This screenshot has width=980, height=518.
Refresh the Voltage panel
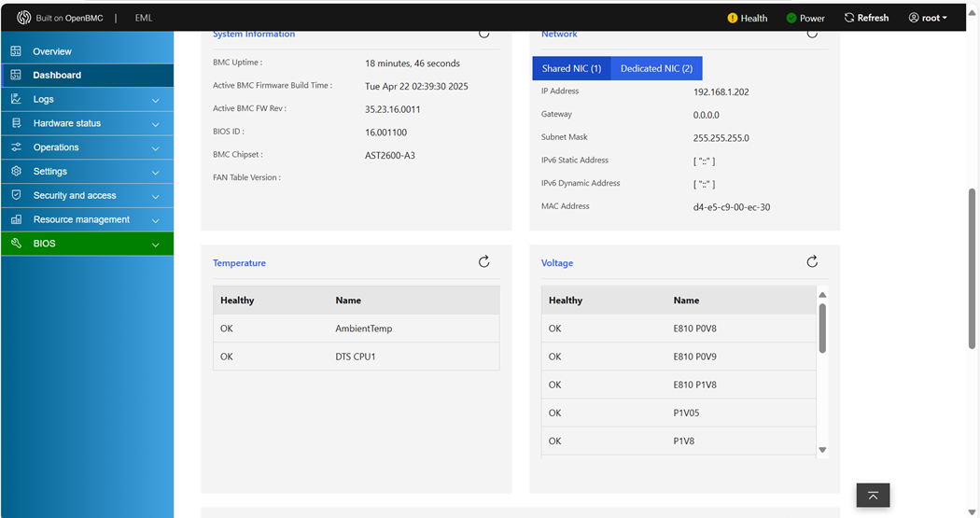click(x=812, y=262)
